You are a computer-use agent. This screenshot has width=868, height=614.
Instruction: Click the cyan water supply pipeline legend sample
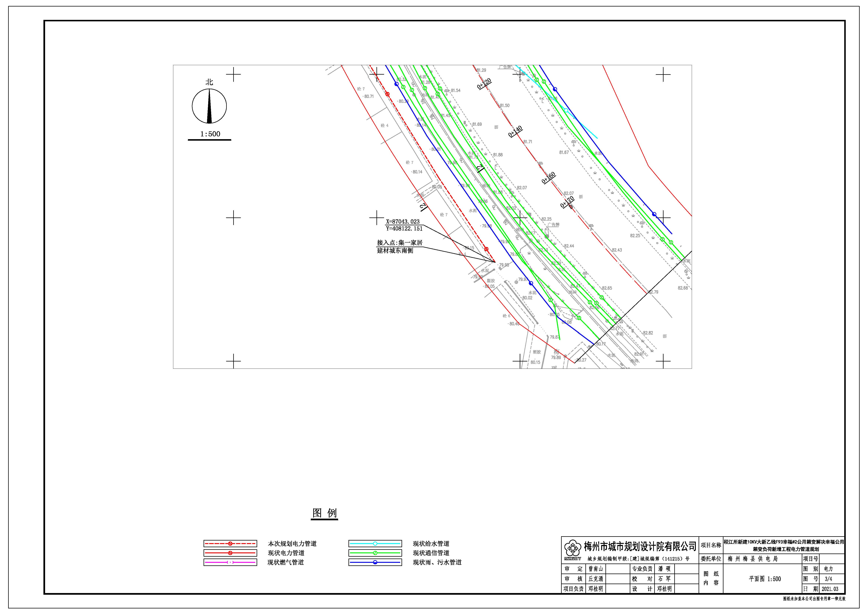pyautogui.click(x=375, y=544)
